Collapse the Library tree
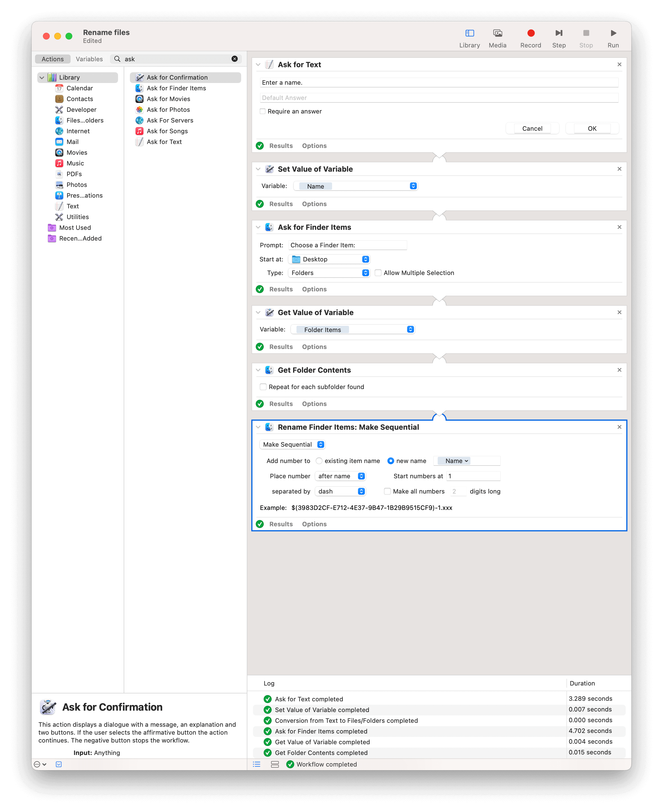Viewport: 663px width, 812px height. (42, 78)
